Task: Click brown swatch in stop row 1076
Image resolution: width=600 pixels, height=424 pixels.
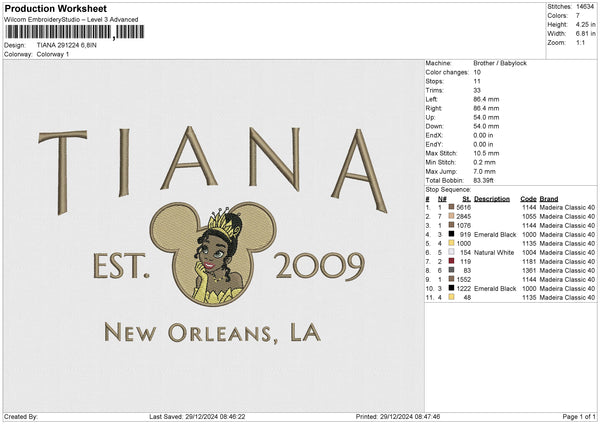Action: pyautogui.click(x=452, y=225)
